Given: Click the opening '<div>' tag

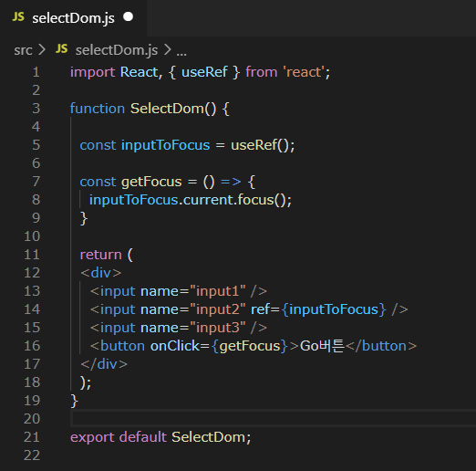Looking at the screenshot, I should [x=101, y=273].
